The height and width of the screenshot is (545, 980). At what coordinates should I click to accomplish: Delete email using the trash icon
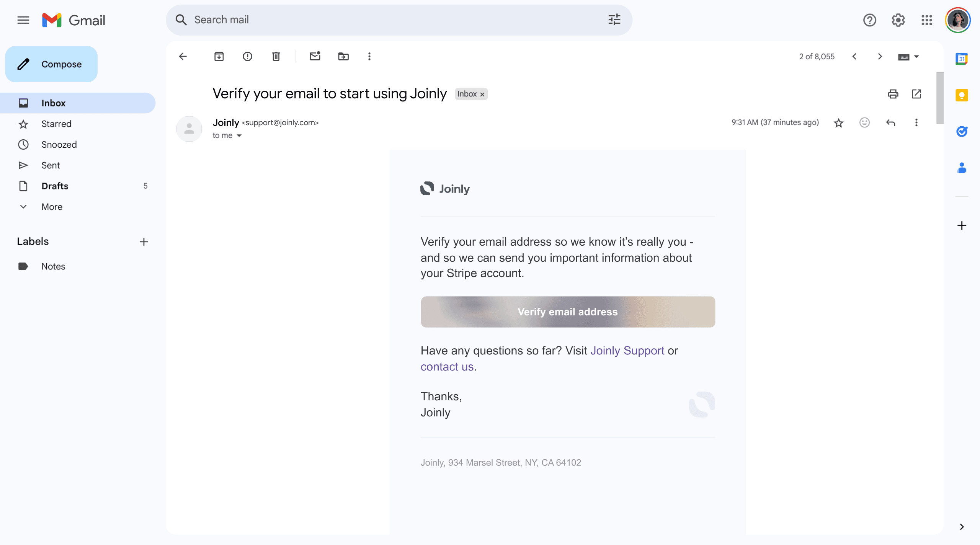coord(276,57)
